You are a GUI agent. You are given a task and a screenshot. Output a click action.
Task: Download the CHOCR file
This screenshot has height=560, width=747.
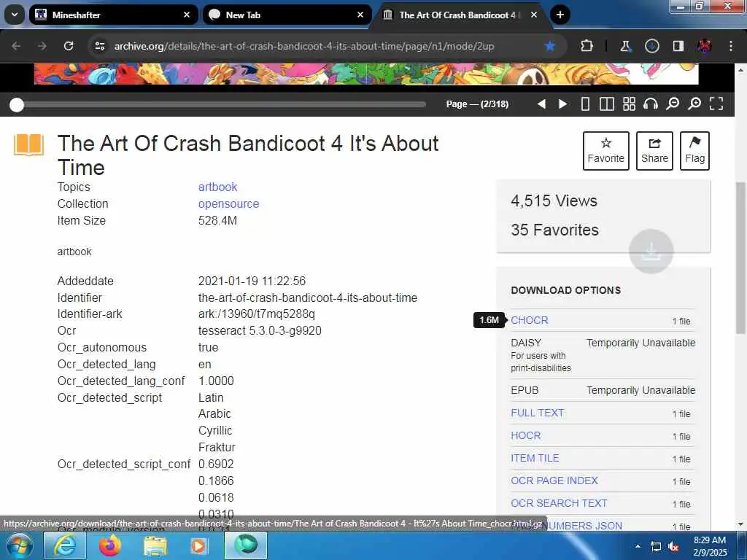(x=530, y=321)
